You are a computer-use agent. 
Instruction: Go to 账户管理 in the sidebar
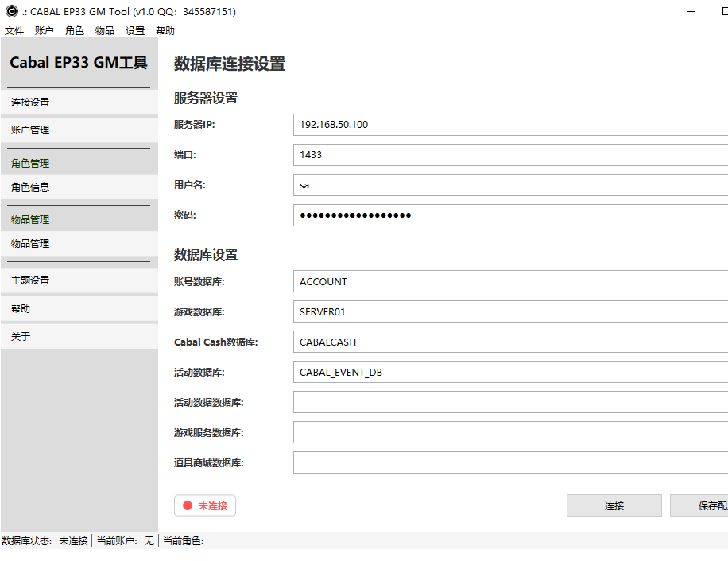79,130
